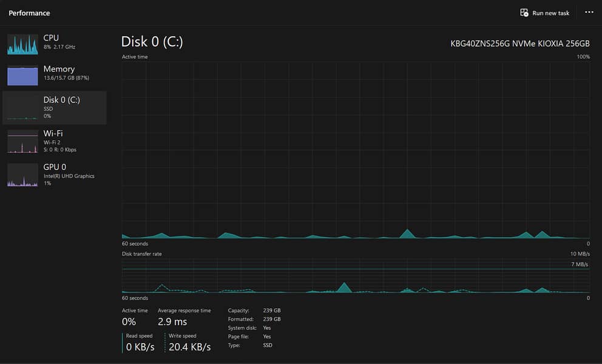
Task: Open the Wi-Fi performance entry
Action: point(53,133)
